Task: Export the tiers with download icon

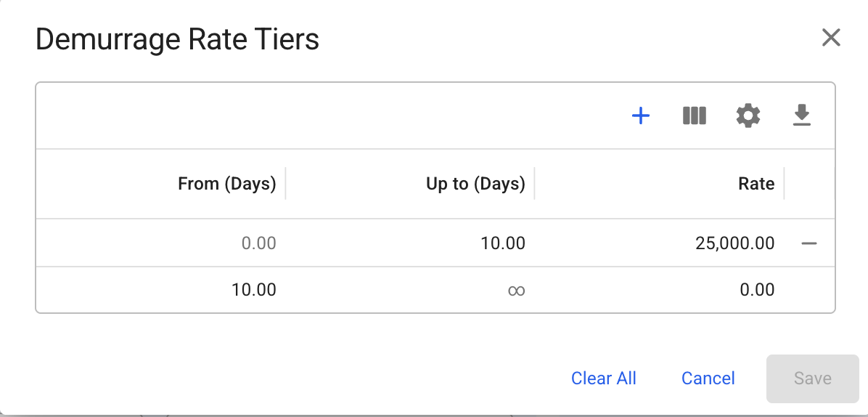Action: tap(801, 116)
